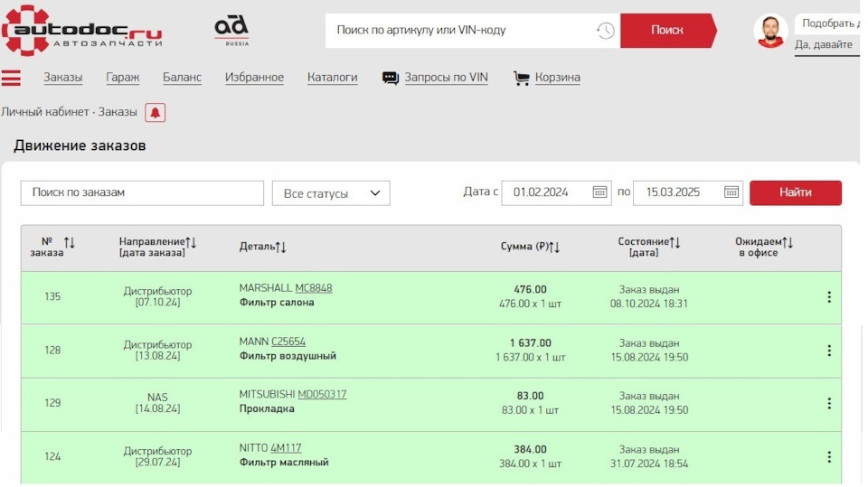Click the sum 1 637.00 value
This screenshot has width=868, height=487.
click(531, 343)
